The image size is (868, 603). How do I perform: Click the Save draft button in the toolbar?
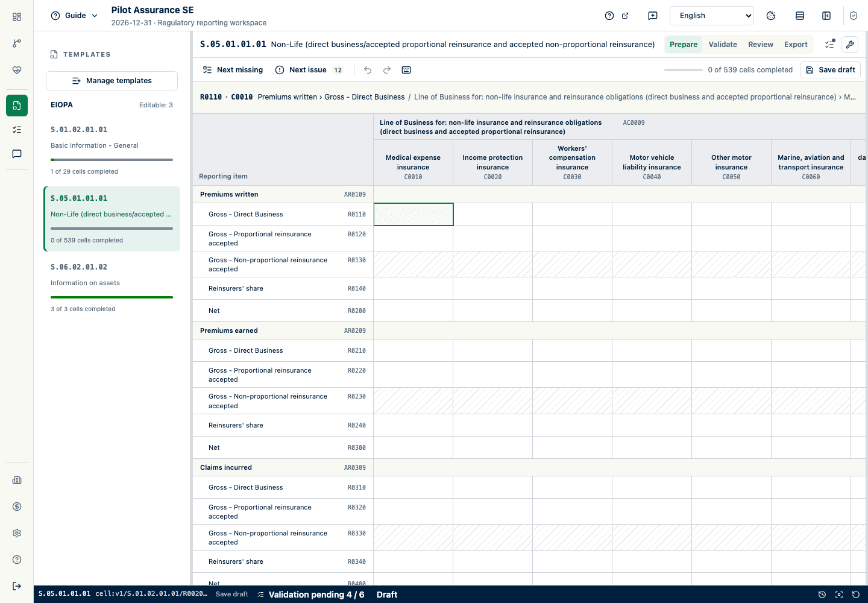[x=830, y=70]
